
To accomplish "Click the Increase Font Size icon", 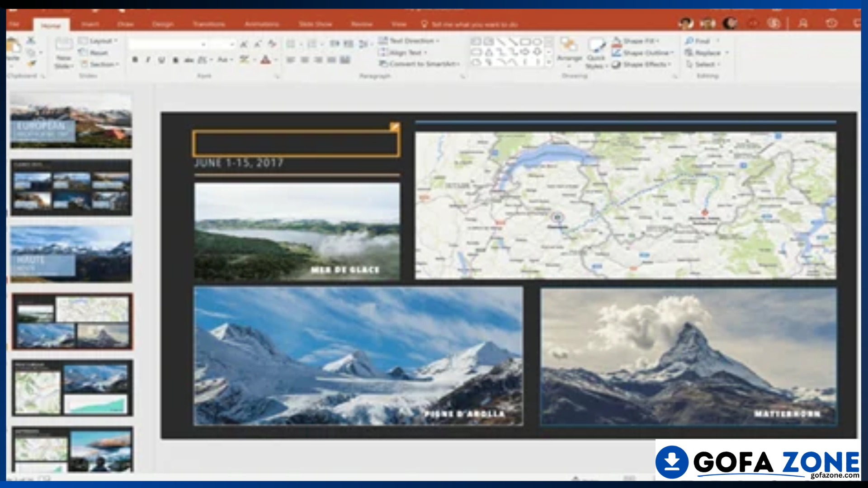I will (244, 44).
